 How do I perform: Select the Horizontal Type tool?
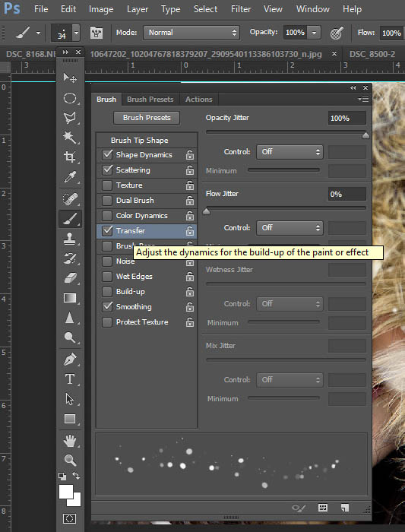[x=70, y=379]
